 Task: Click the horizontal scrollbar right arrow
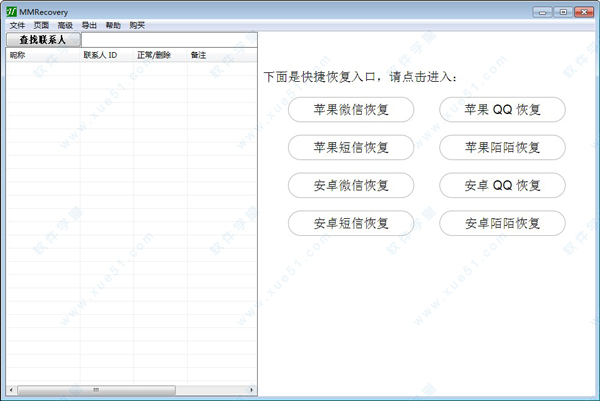pyautogui.click(x=251, y=390)
